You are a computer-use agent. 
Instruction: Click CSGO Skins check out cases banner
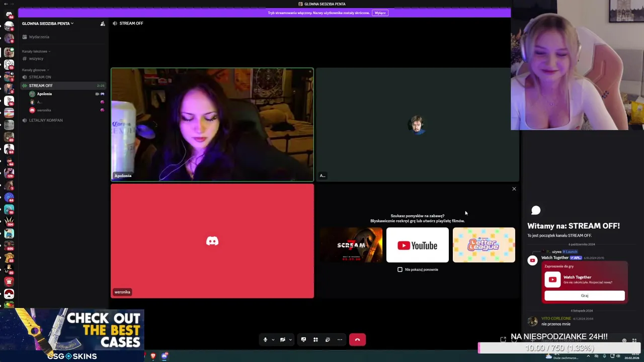[72, 334]
